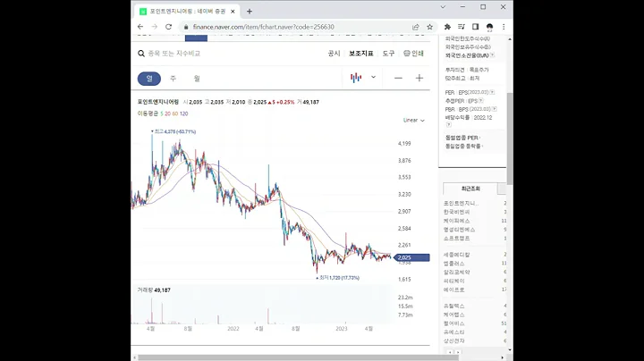Toggle the 60-day moving average
Viewport: 644px width, 361px height.
point(175,113)
